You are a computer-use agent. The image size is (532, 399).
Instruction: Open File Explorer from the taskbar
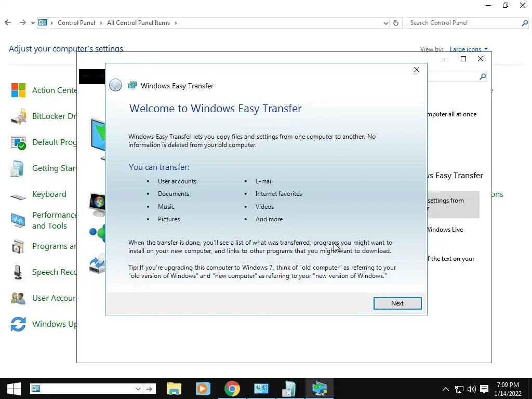174,389
